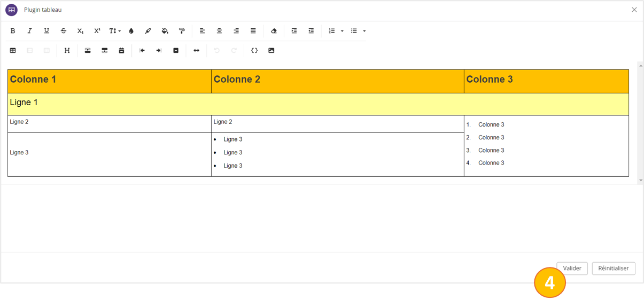Toggle bold formatting
The image size is (644, 307).
click(x=13, y=31)
